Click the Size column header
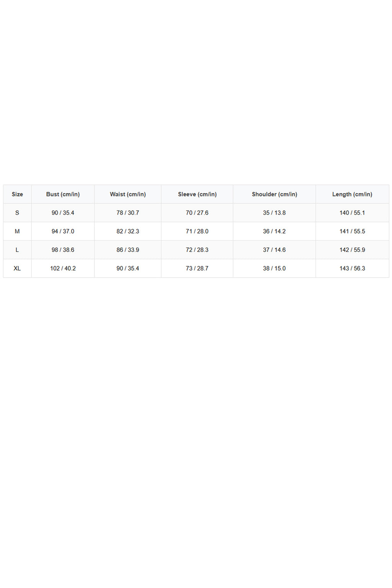This screenshot has width=392, height=588. (17, 194)
